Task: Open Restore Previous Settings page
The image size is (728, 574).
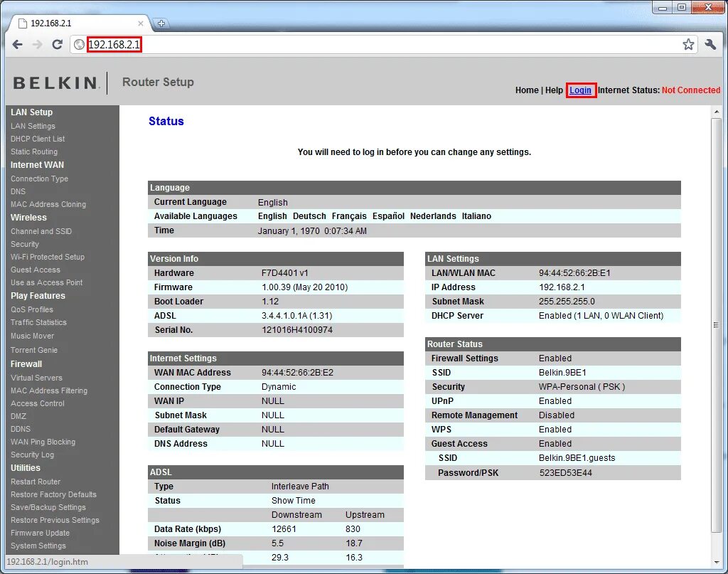Action: click(55, 520)
